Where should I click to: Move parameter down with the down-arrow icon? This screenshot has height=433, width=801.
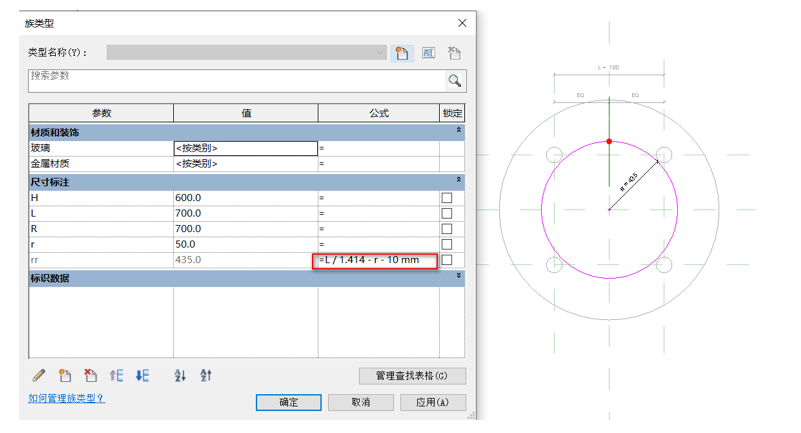coord(143,376)
